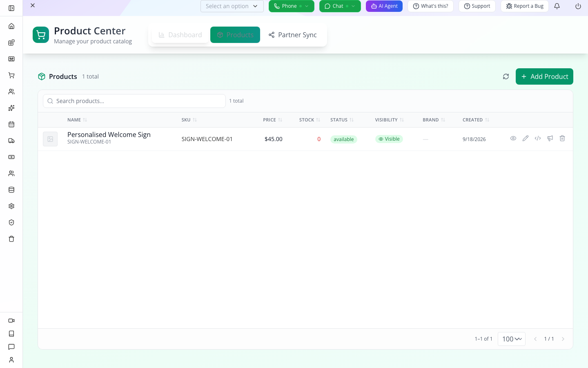The image size is (588, 368).
Task: Open the home icon in sidebar
Action: [11, 26]
